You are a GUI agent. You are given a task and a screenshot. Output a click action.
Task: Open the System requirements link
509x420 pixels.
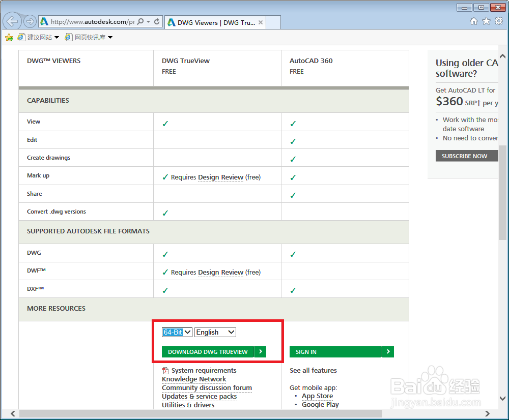click(x=204, y=370)
